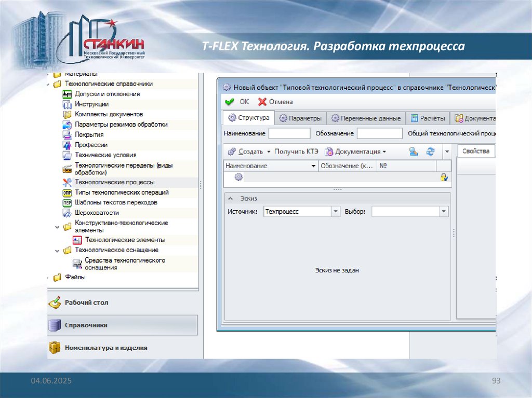Open the Создать dropdown arrow
The image size is (532, 398).
(x=269, y=152)
